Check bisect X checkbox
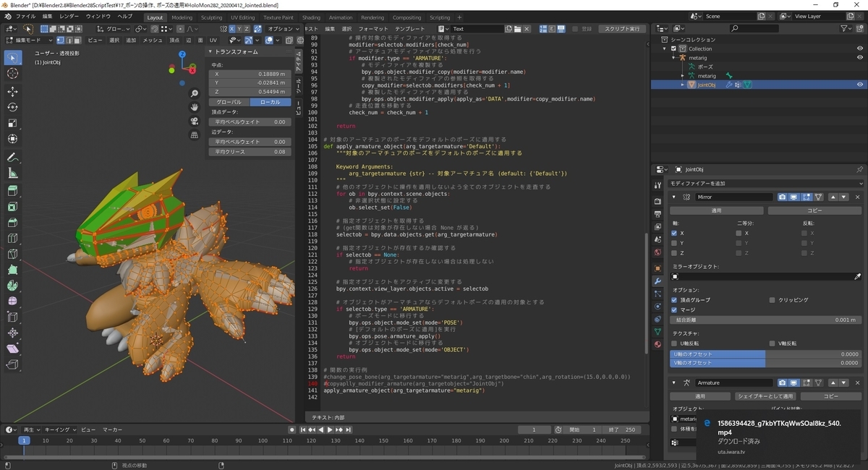This screenshot has width=868, height=470. pos(739,234)
